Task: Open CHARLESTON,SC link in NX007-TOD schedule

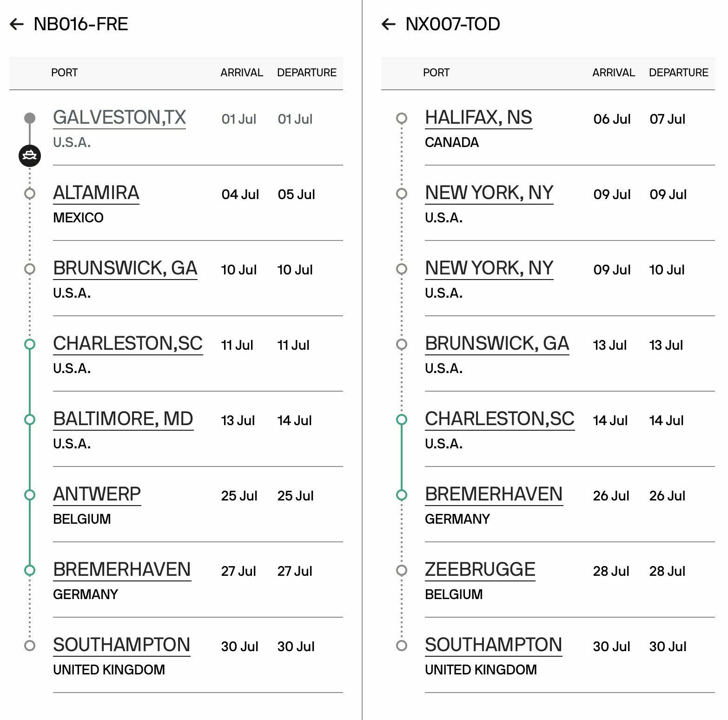Action: point(499,419)
